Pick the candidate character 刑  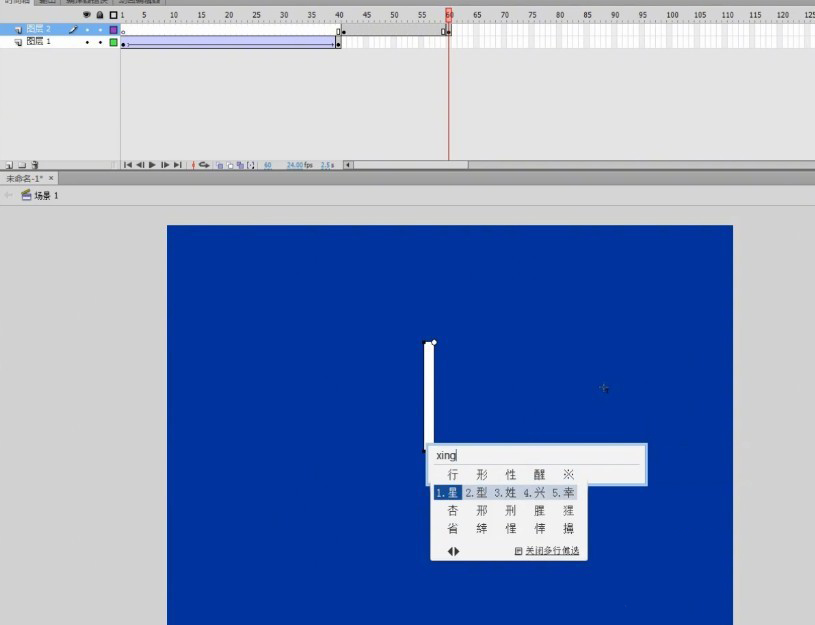coord(511,511)
